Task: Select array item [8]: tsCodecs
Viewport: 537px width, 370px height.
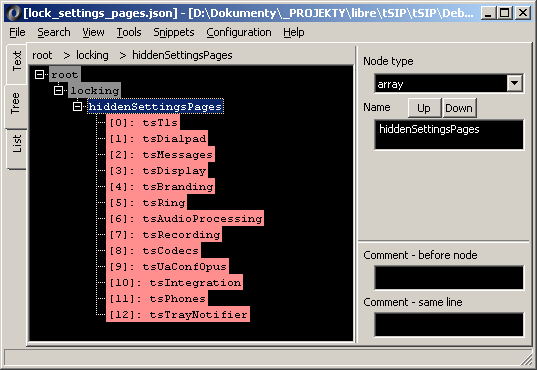Action: pos(153,250)
